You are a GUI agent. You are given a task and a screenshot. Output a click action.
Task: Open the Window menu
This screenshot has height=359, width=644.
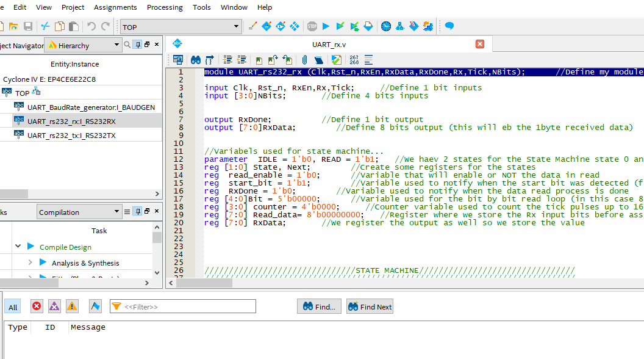click(x=234, y=7)
